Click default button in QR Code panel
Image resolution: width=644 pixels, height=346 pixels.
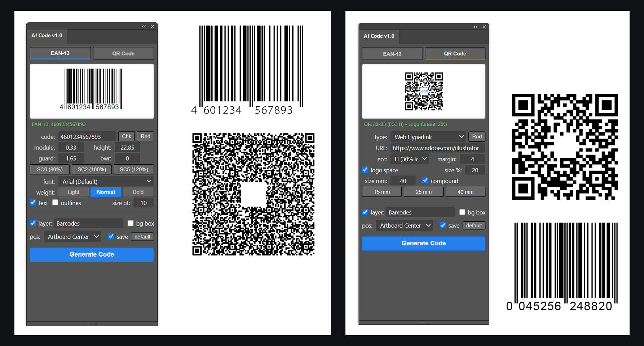474,225
